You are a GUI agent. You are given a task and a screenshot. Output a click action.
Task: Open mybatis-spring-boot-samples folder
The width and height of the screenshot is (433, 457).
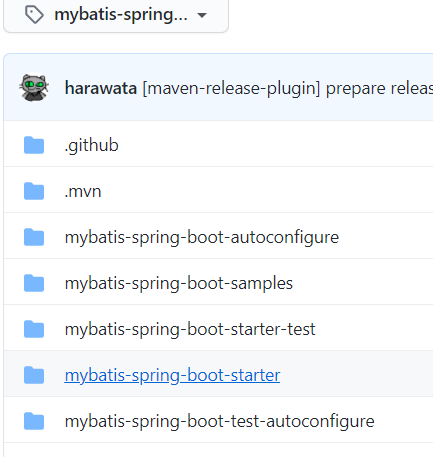pos(179,284)
